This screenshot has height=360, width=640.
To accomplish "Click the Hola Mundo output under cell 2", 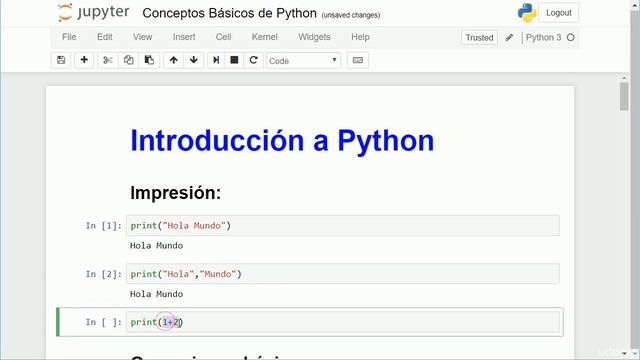I will click(156, 294).
